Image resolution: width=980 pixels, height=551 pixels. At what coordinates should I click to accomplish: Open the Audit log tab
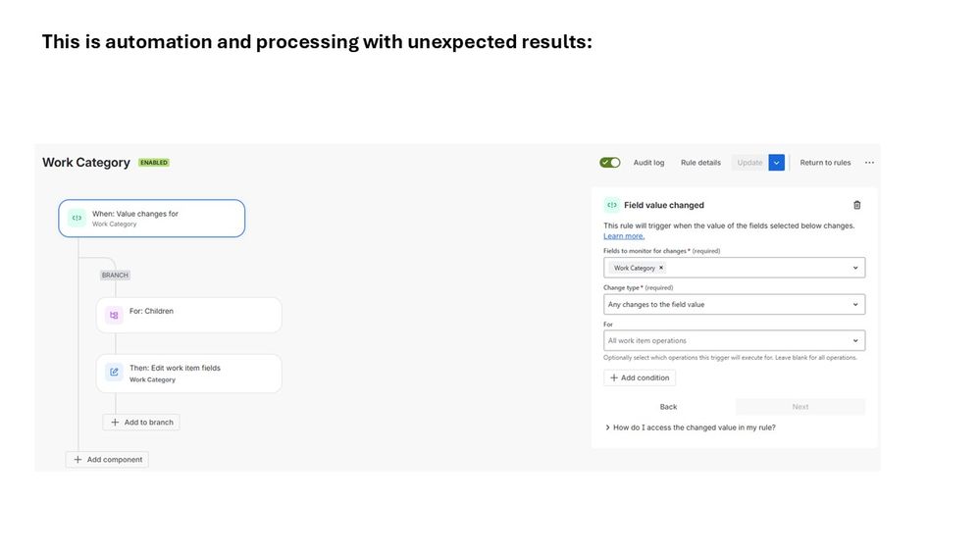pos(648,163)
